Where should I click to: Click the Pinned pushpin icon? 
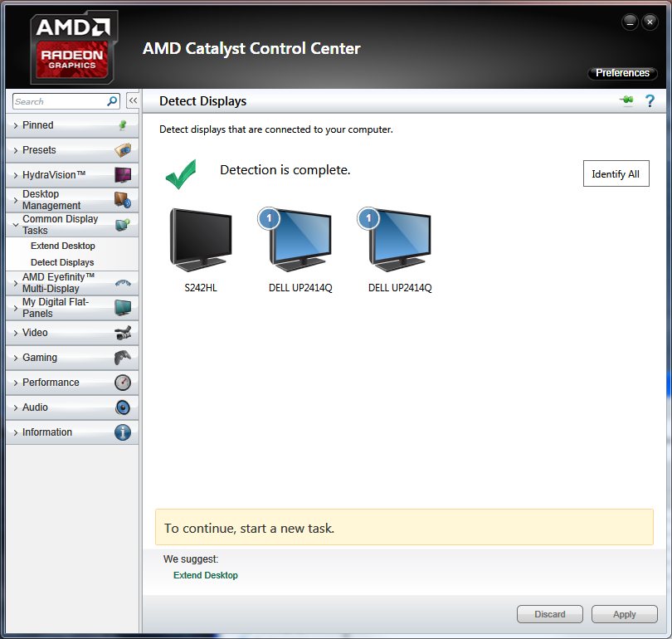123,125
